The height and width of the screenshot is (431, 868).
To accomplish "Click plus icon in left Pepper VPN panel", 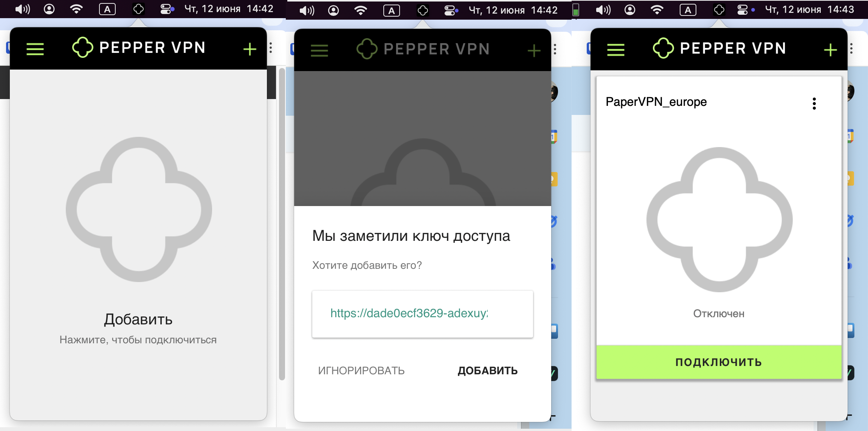I will pyautogui.click(x=250, y=49).
